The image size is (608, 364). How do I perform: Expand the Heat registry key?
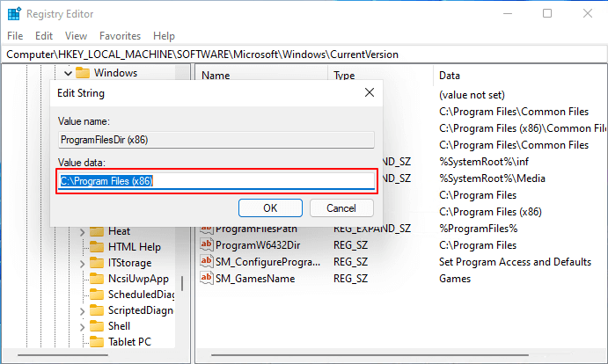click(x=82, y=231)
